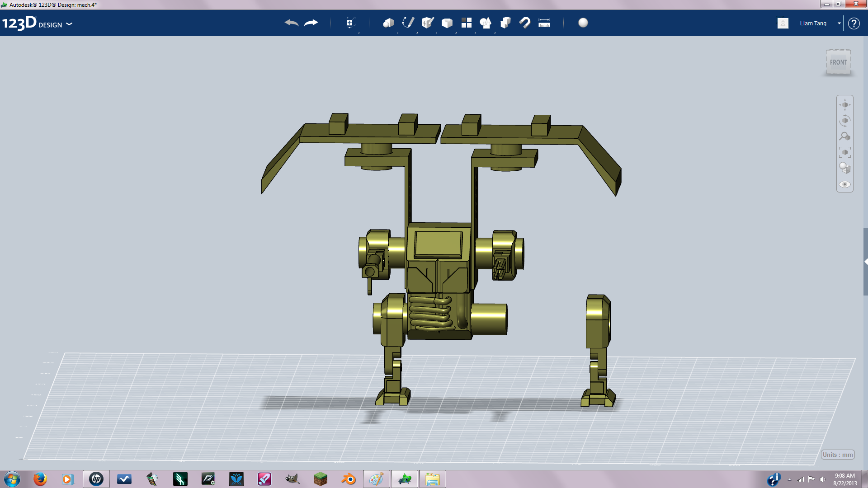Open the Primitives shapes menu
The width and height of the screenshot is (868, 488).
click(388, 23)
